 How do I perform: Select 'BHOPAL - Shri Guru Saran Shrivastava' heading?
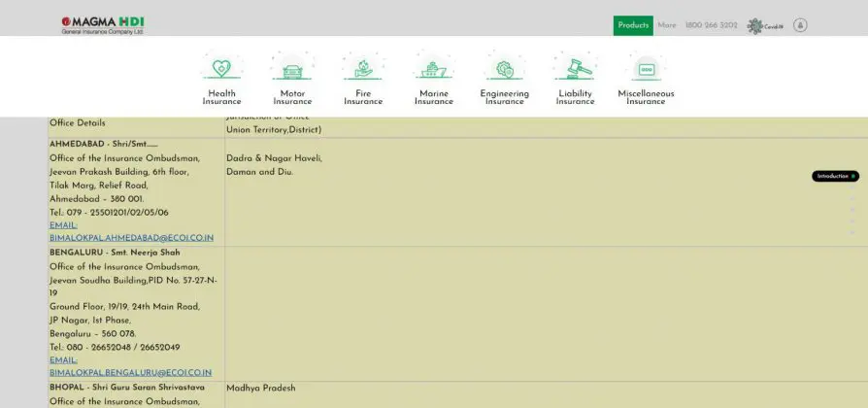click(x=127, y=388)
